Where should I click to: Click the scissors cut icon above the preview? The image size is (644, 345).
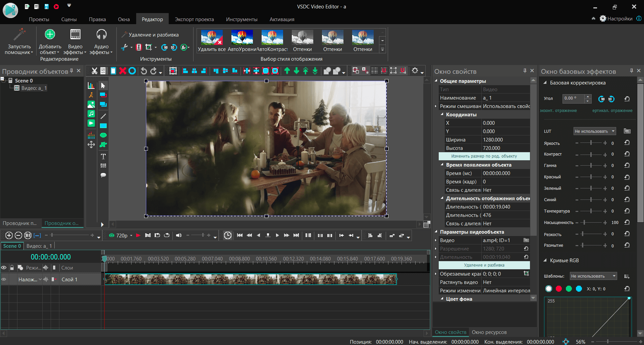95,71
